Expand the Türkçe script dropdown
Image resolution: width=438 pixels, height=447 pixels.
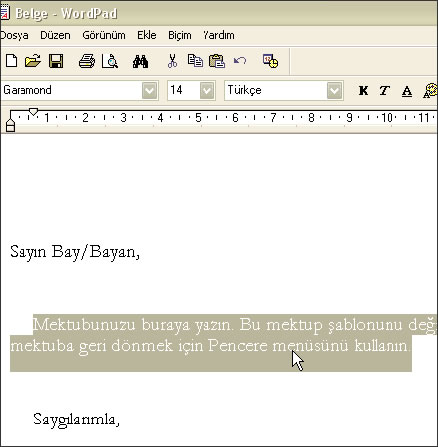[x=334, y=90]
